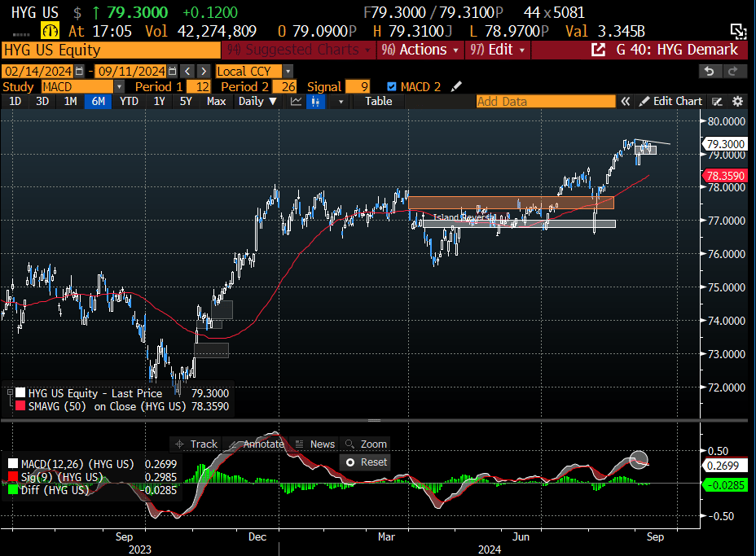This screenshot has height=556, width=756.
Task: Click the start date field 02/14/2024
Action: tap(37, 72)
